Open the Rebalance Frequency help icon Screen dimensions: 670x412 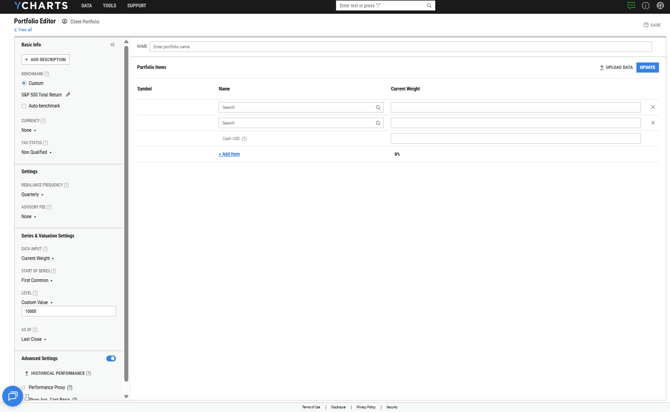tap(67, 185)
